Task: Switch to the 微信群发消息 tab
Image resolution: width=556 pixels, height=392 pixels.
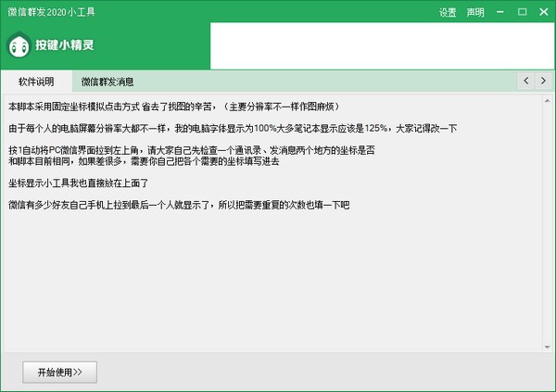Action: (x=107, y=82)
